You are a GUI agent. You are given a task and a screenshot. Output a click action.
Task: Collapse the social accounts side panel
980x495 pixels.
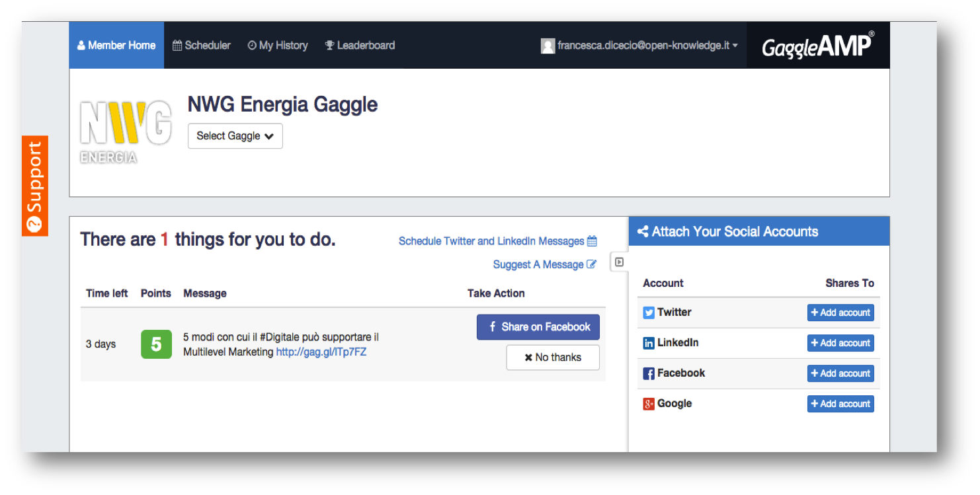[619, 262]
